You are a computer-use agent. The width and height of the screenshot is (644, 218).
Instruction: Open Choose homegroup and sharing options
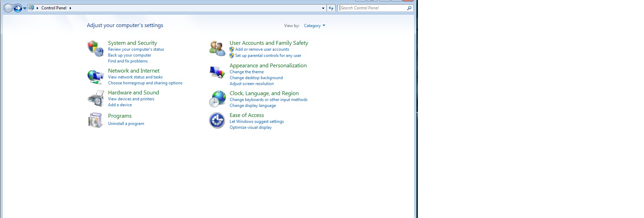pyautogui.click(x=145, y=83)
